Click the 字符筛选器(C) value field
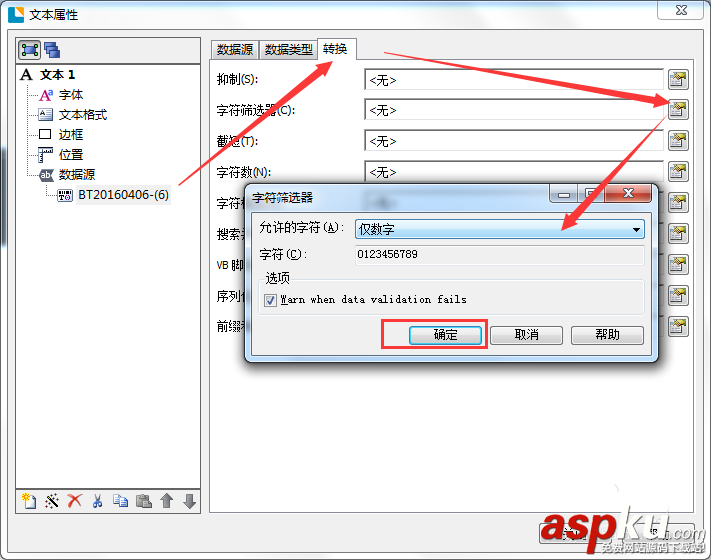This screenshot has width=711, height=560. [514, 110]
